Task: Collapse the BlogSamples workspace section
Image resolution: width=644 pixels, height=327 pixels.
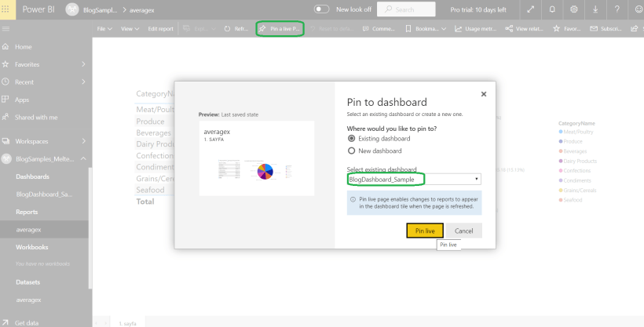Action: [83, 159]
